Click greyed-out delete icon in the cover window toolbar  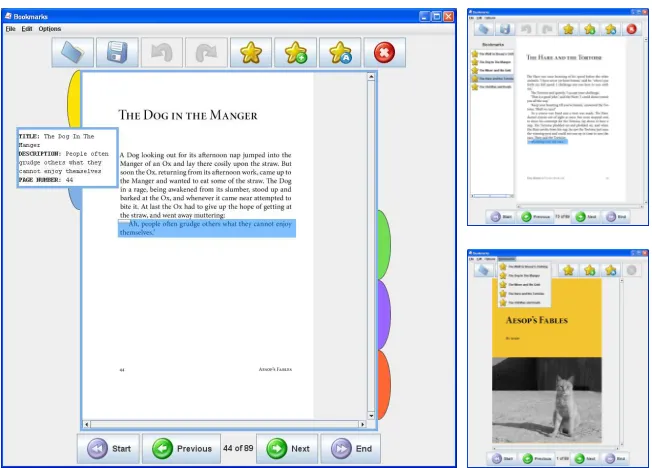point(632,270)
